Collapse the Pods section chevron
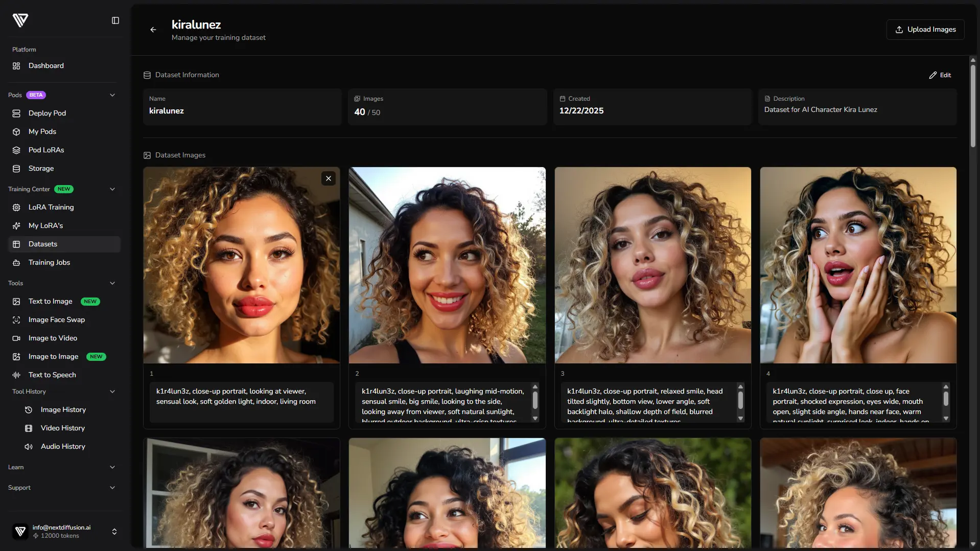This screenshot has width=980, height=551. (x=112, y=95)
